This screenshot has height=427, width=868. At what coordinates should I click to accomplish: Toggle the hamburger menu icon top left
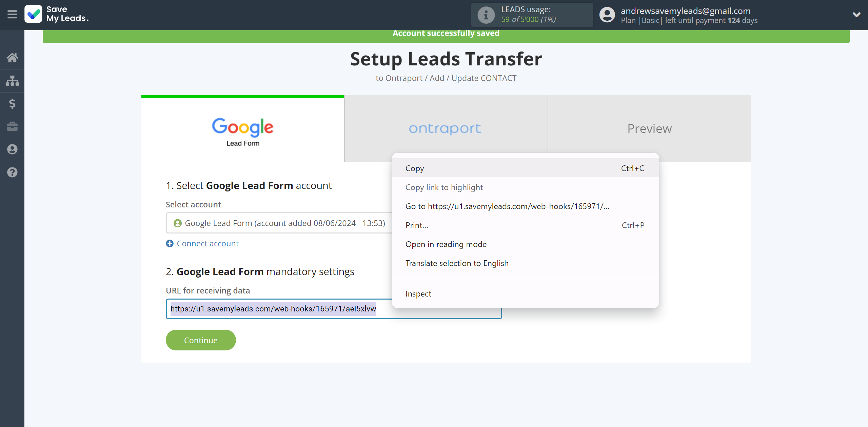point(12,14)
